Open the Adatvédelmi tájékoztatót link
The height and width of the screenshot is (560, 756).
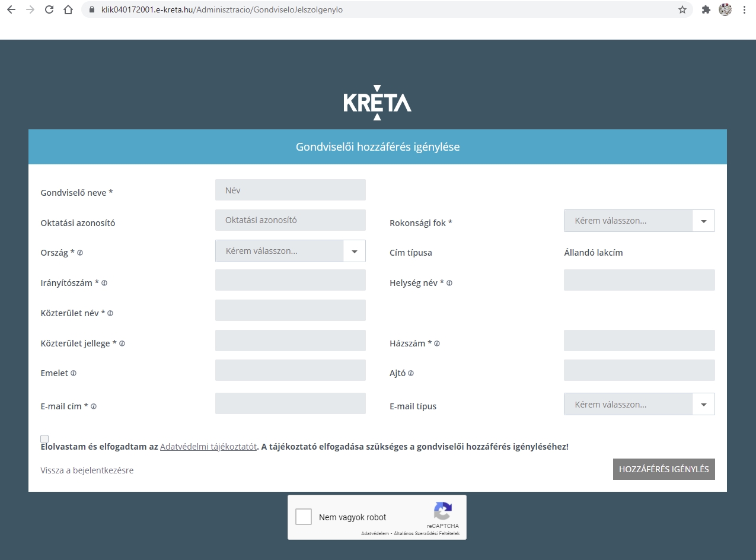point(208,447)
